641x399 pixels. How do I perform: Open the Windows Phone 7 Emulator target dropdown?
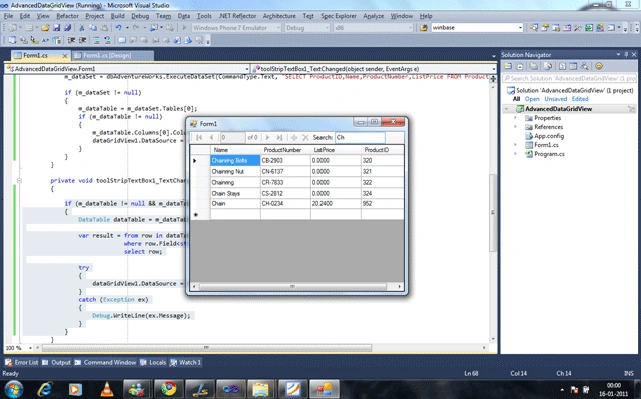(278, 28)
